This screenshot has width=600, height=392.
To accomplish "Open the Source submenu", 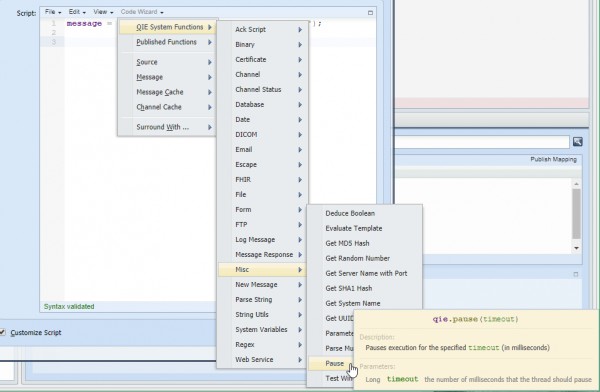I will [x=168, y=62].
